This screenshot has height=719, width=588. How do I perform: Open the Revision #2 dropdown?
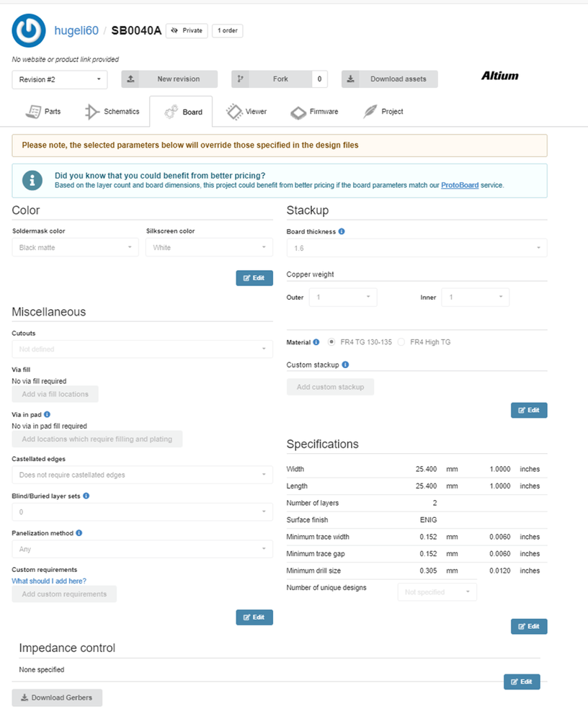coord(60,79)
